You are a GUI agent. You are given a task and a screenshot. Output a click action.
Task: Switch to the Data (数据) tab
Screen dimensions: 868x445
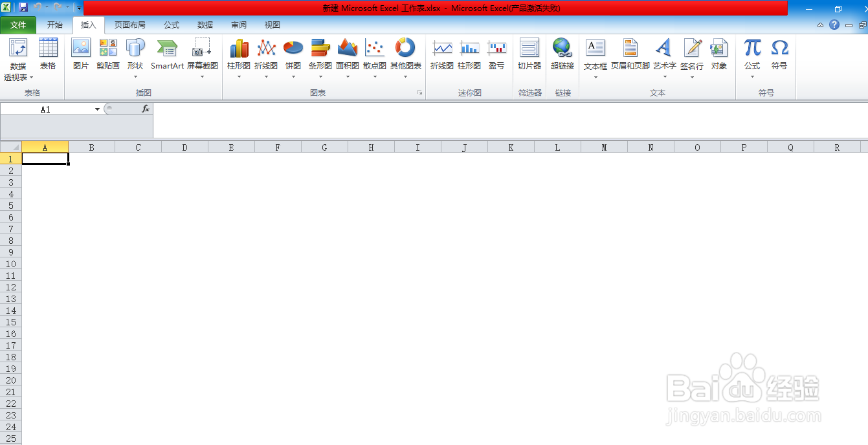(205, 25)
